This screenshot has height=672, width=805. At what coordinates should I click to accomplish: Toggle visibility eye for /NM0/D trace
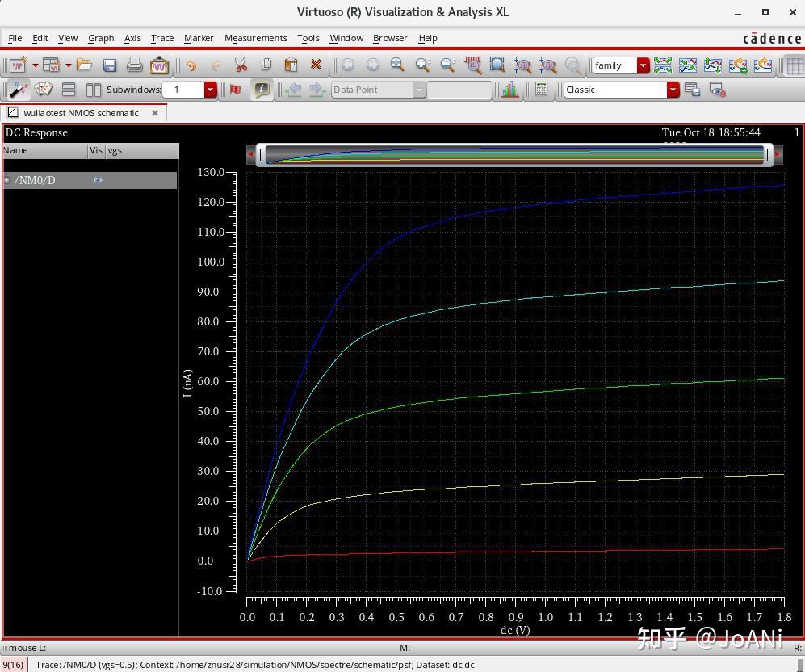(98, 180)
